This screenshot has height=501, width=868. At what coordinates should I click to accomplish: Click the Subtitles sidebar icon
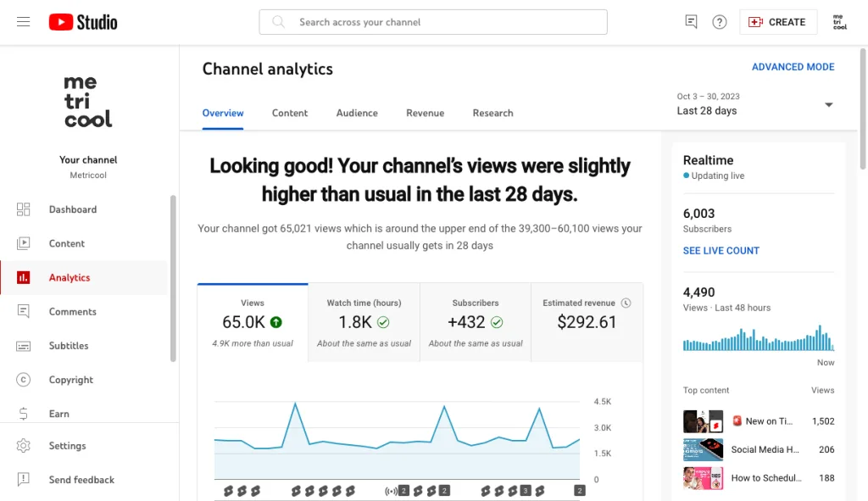pos(23,346)
